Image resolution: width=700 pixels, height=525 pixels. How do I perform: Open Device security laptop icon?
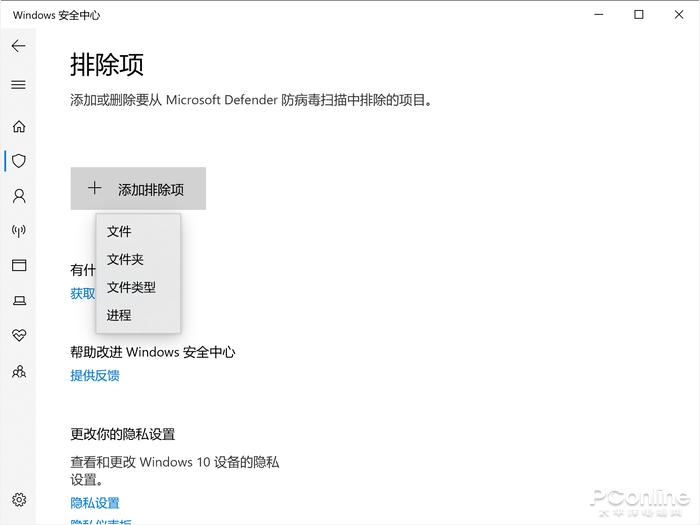18,300
